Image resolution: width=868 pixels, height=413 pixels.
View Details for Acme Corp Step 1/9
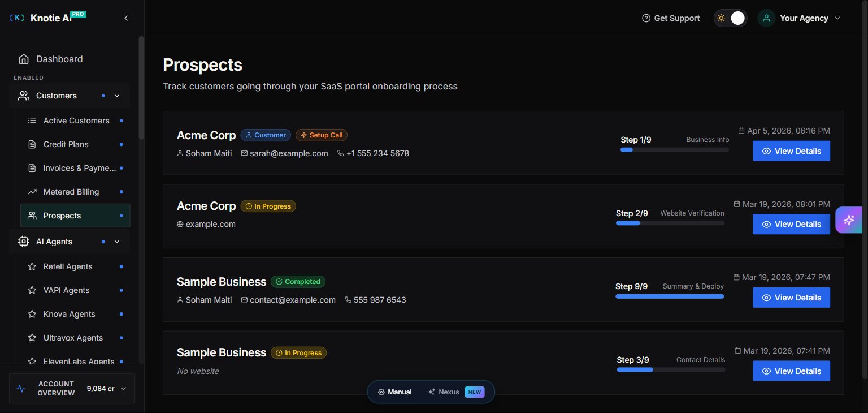(791, 151)
